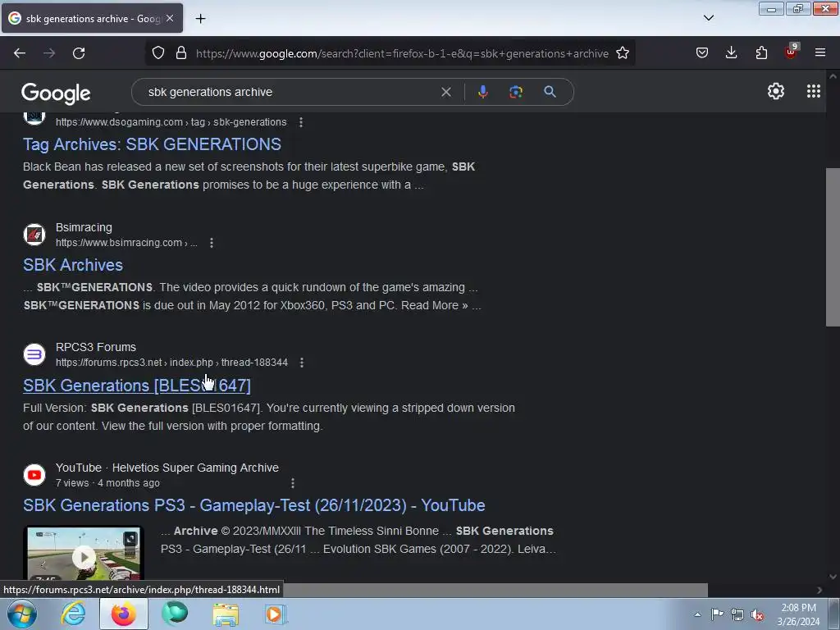Image resolution: width=840 pixels, height=630 pixels.
Task: Clear the Google search box text
Action: point(445,92)
